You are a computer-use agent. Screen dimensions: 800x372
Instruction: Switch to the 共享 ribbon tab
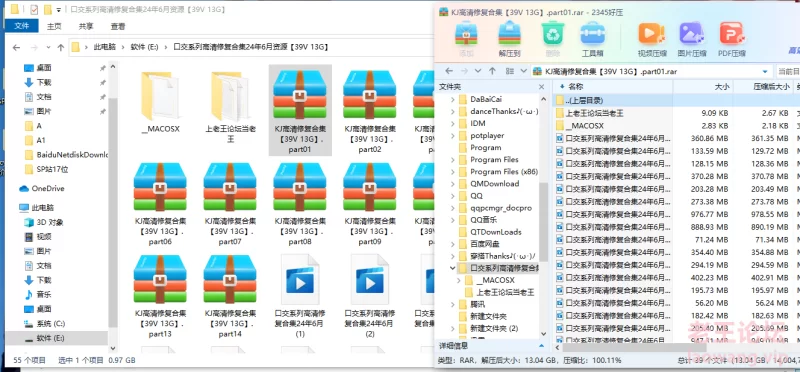pos(86,26)
